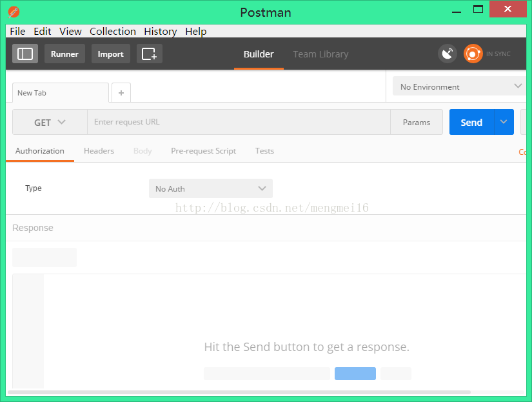532x402 pixels.
Task: Open the No Auth type dropdown
Action: [211, 188]
